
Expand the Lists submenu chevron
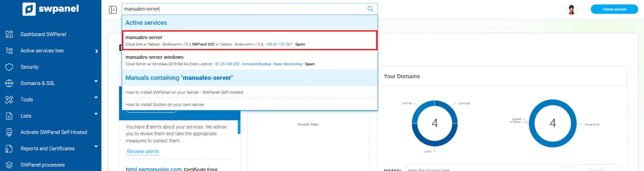tap(96, 114)
